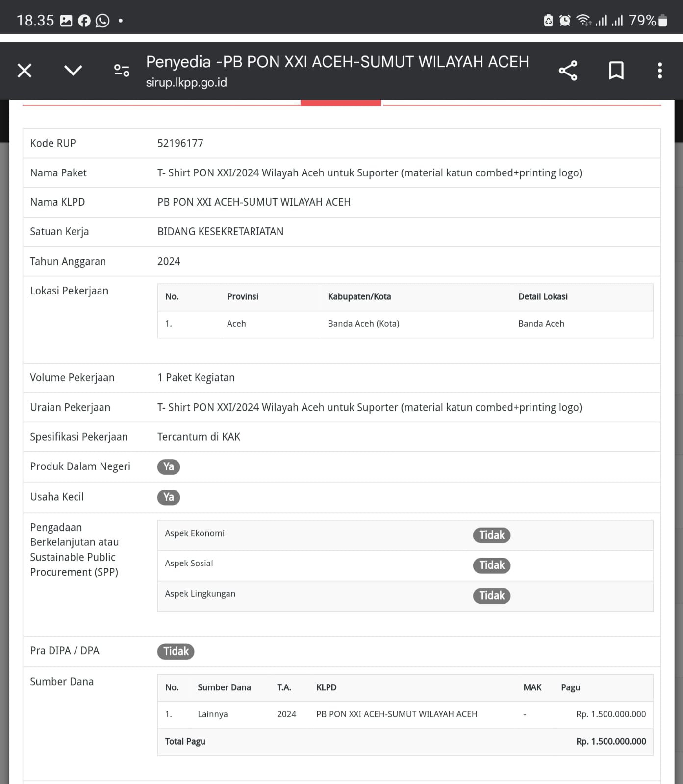
Task: Tap the Pengadaan Berkelanjutan SPP label
Action: [75, 550]
